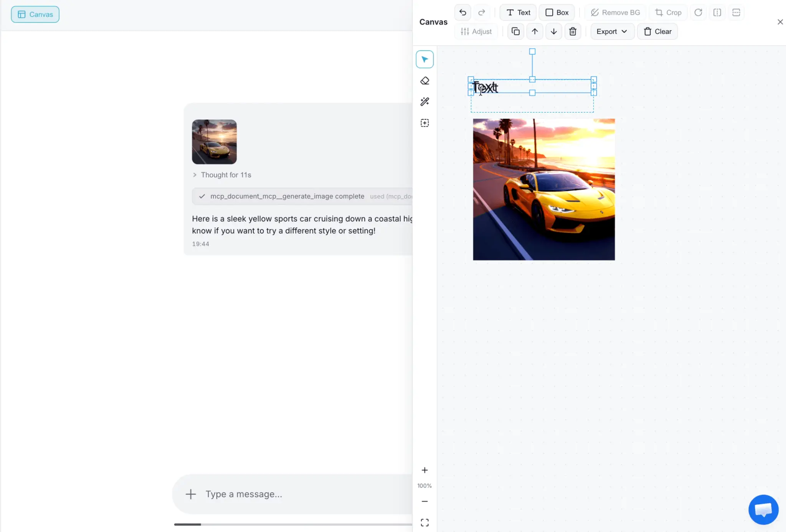Image resolution: width=786 pixels, height=532 pixels.
Task: Click the horizontal scrollbar below message box
Action: [293, 524]
